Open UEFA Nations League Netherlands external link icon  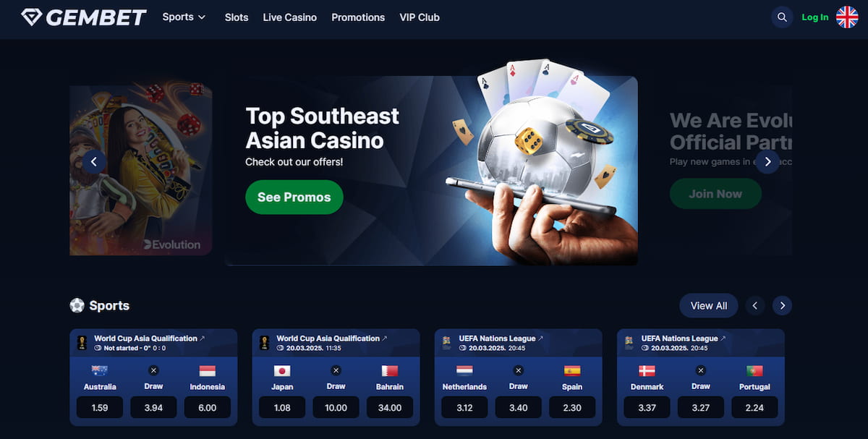coord(540,338)
